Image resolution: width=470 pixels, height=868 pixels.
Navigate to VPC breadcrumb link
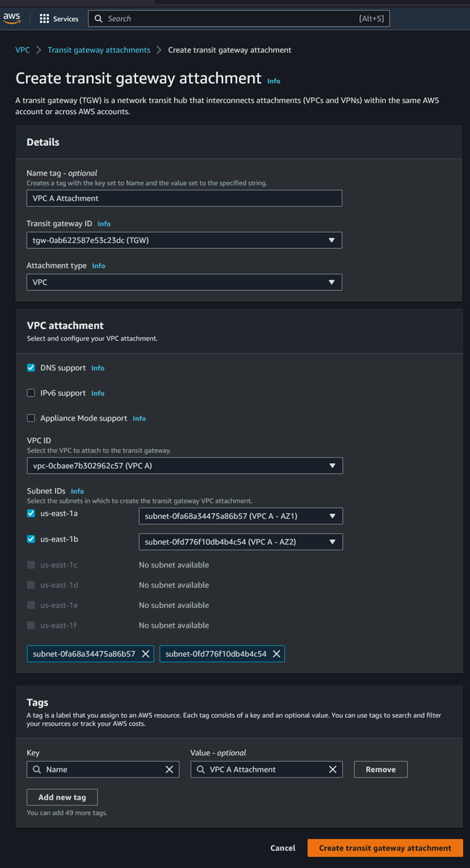pyautogui.click(x=22, y=50)
